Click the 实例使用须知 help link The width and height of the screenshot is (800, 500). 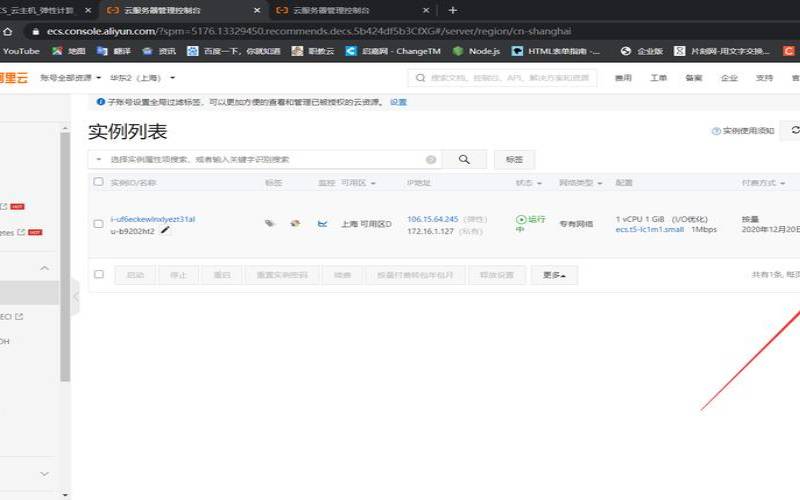[x=743, y=131]
